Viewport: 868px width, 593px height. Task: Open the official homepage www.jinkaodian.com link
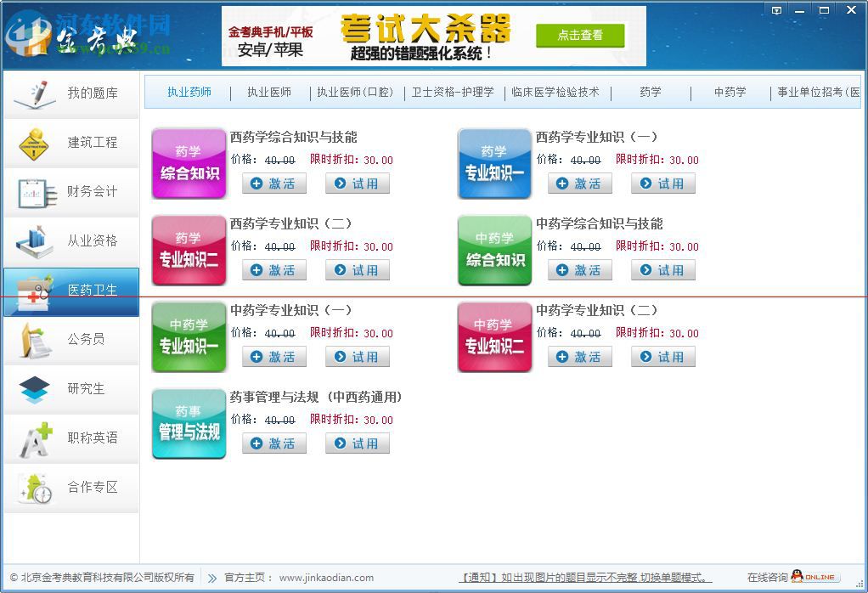326,577
